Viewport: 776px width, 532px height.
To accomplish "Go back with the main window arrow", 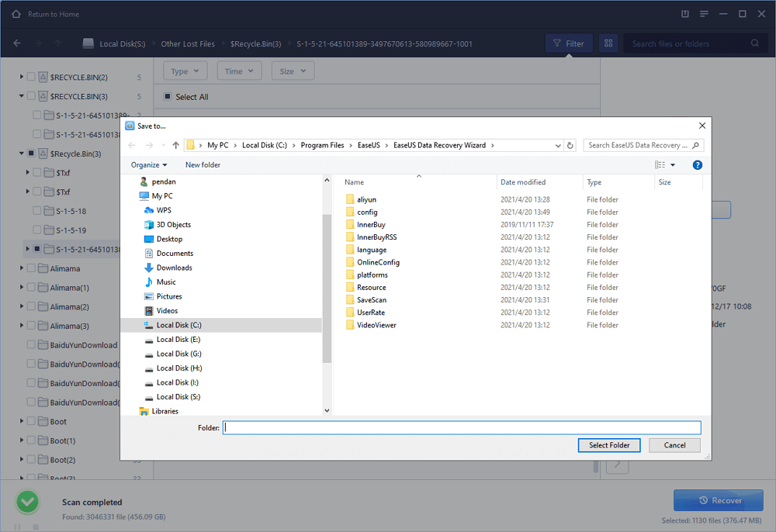I will coord(17,43).
